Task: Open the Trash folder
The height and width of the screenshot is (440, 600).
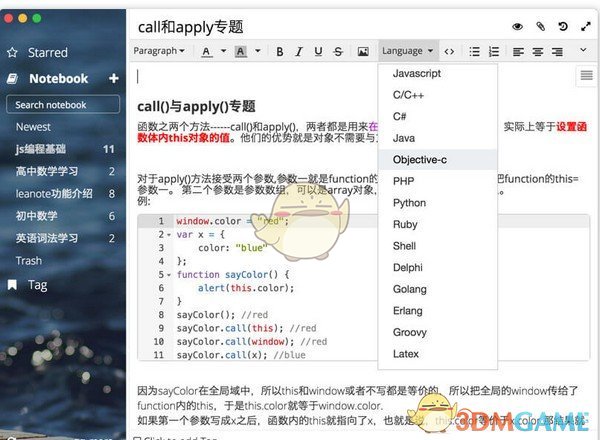Action: [x=29, y=261]
